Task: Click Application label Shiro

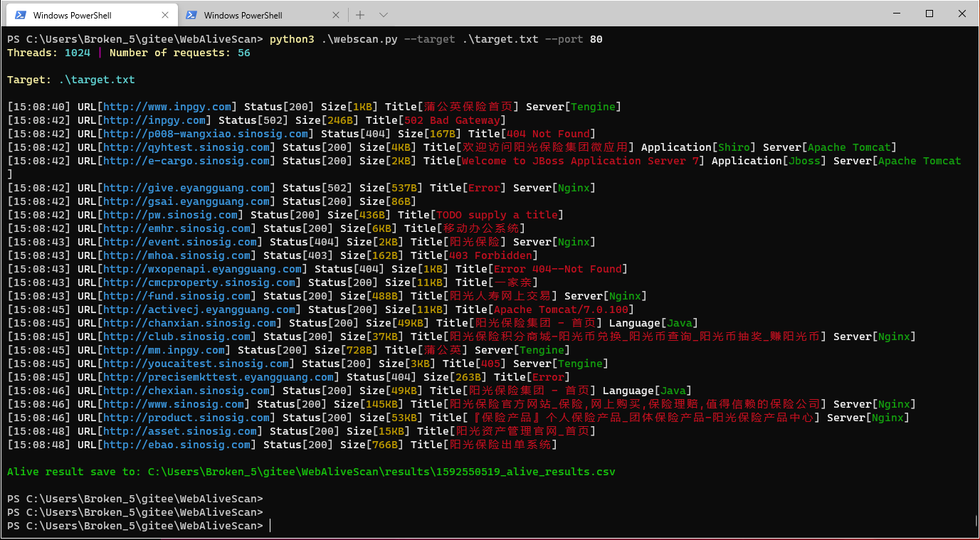Action: click(x=734, y=147)
